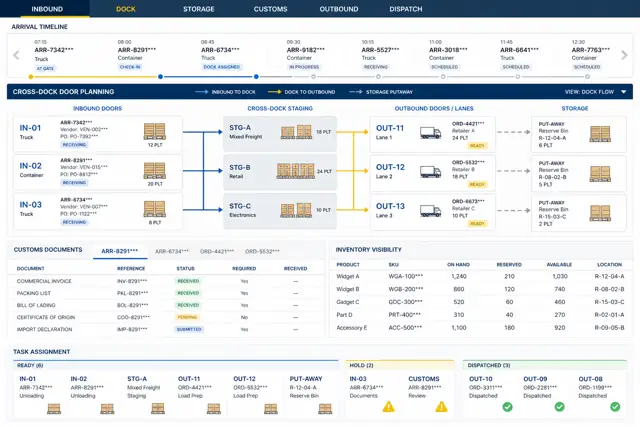Click the warning icon on IN-03 hold task
This screenshot has width=640, height=427.
(x=389, y=407)
